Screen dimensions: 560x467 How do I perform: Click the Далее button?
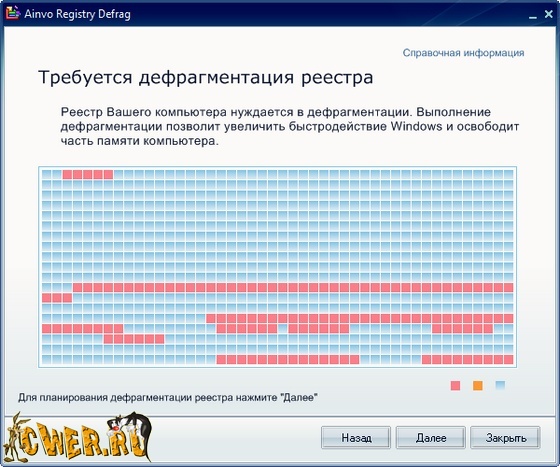(x=430, y=437)
